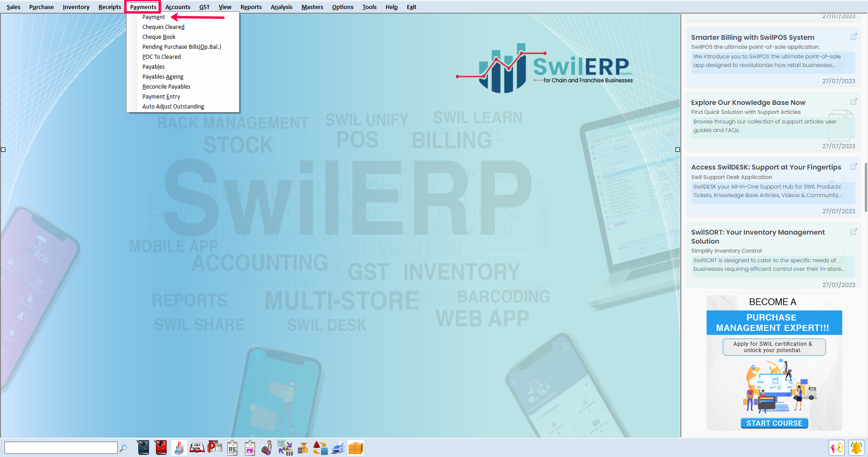Click the Payments menu bar item

(143, 7)
